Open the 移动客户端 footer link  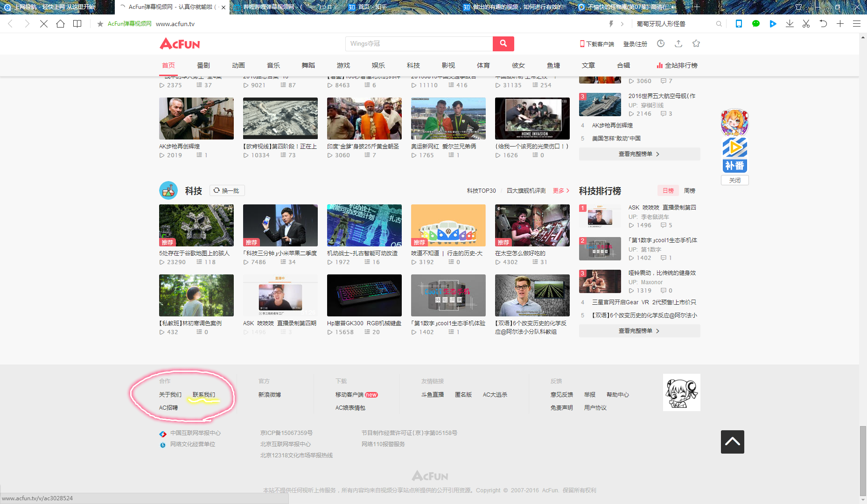click(350, 395)
